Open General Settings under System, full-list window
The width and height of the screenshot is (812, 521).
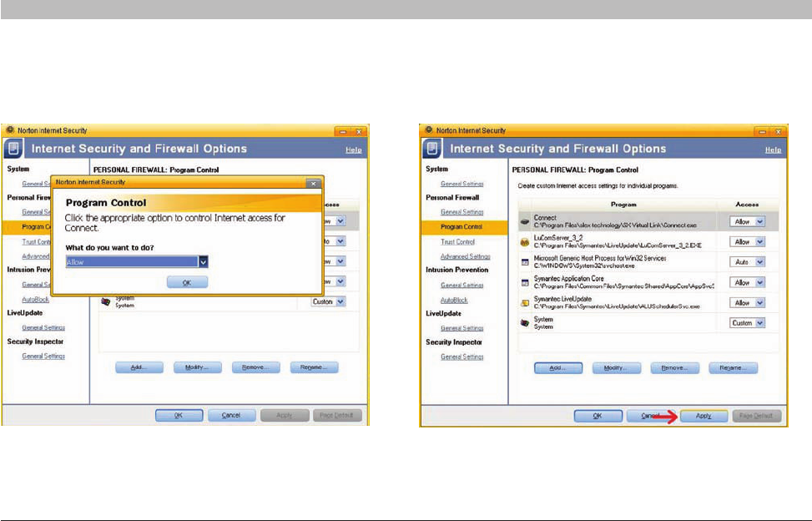coord(462,184)
